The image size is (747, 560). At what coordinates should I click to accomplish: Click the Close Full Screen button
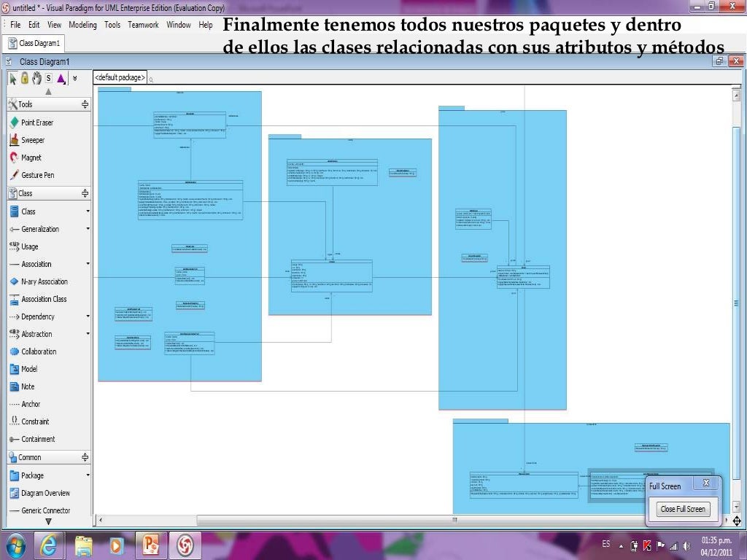pos(683,509)
